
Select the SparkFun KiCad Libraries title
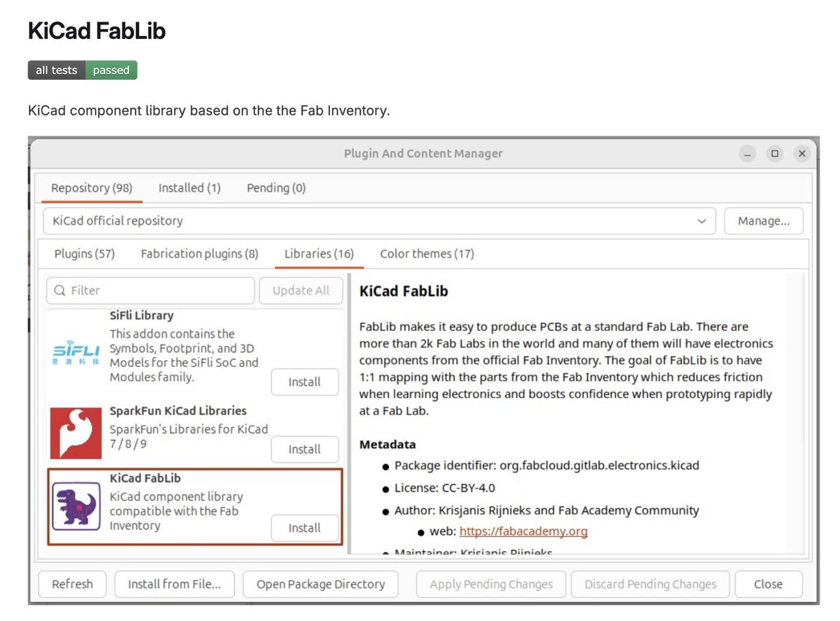(178, 411)
